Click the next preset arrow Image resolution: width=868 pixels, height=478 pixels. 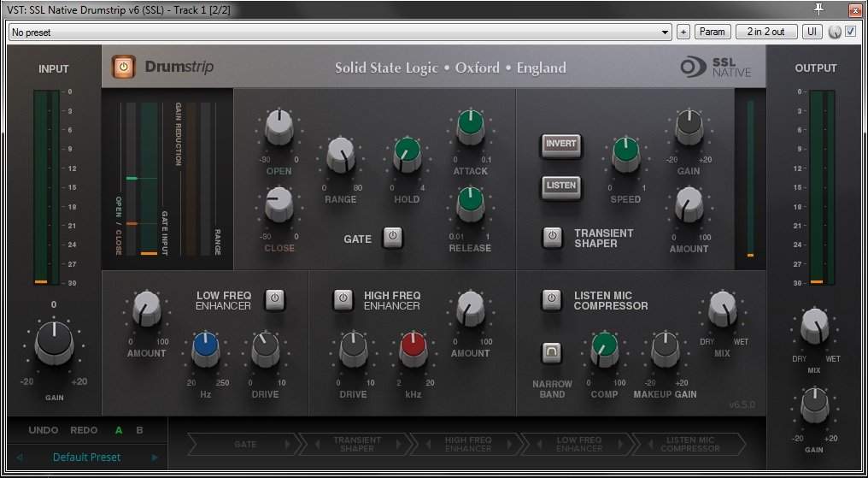click(155, 457)
